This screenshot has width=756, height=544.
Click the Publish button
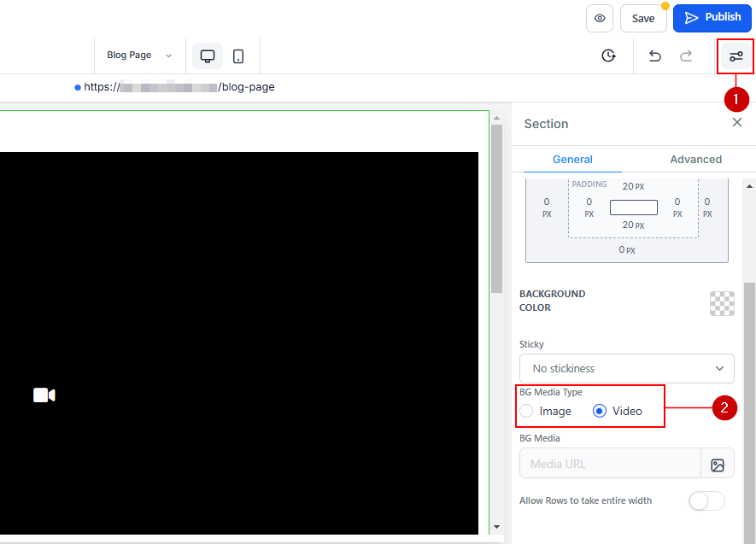tap(712, 18)
